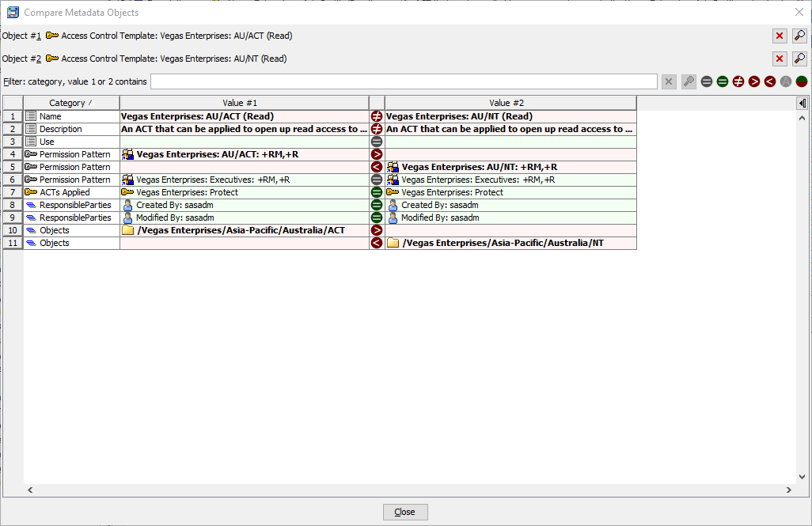The width and height of the screenshot is (812, 526).
Task: Sort the table by the Category column header
Action: pyautogui.click(x=71, y=103)
